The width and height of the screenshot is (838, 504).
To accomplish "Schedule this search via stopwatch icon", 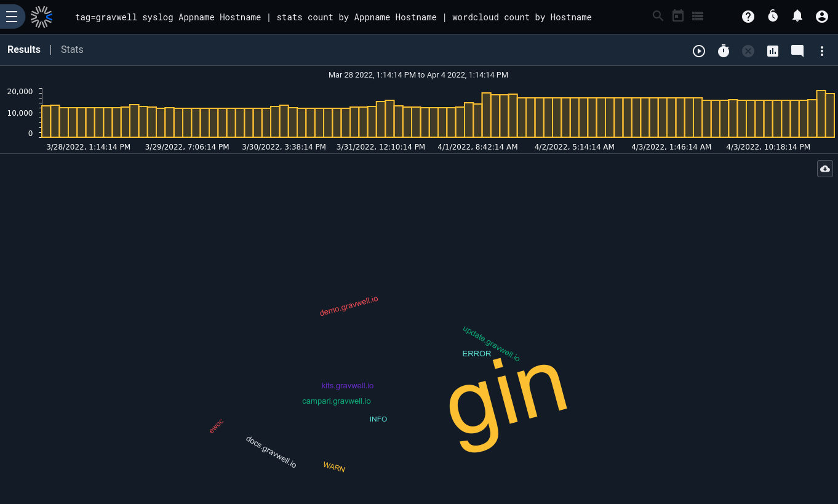I will point(724,51).
